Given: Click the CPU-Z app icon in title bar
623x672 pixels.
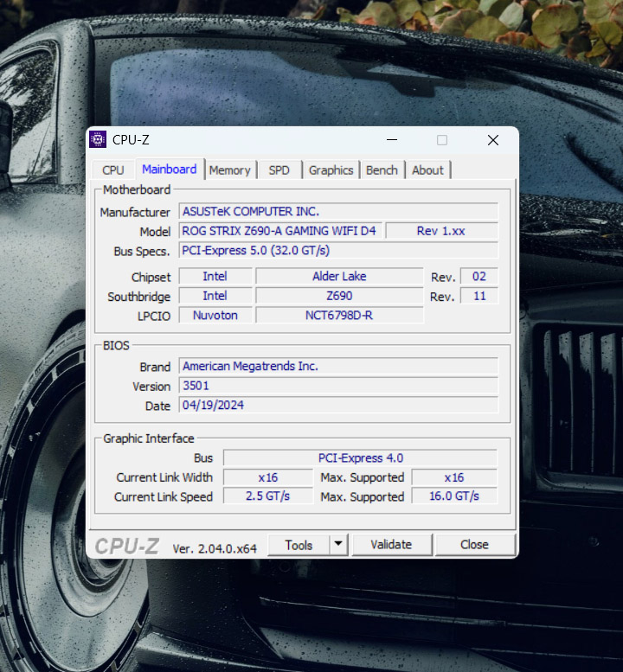Looking at the screenshot, I should coord(98,140).
